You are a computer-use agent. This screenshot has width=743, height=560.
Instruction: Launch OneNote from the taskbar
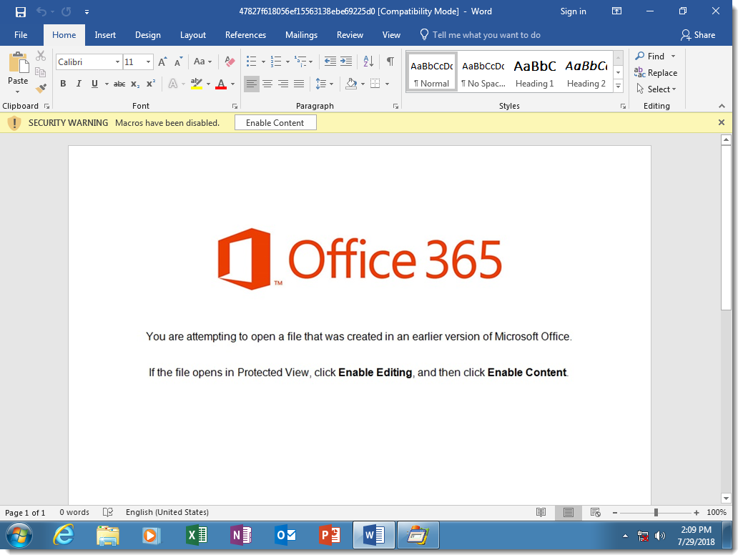[241, 536]
